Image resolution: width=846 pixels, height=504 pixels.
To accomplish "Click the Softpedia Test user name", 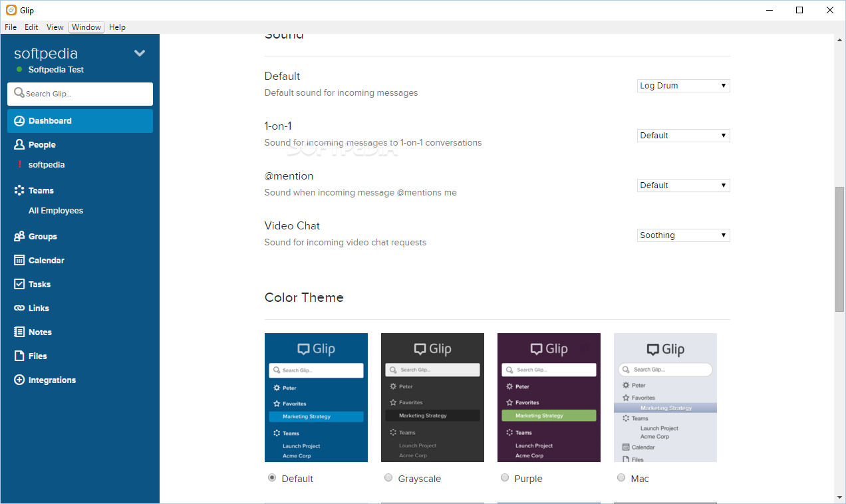I will coord(56,70).
